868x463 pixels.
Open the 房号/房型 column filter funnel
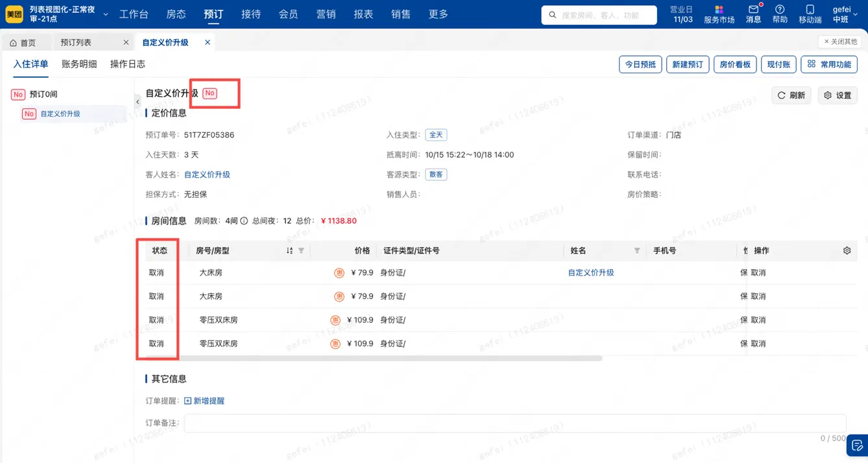coord(302,250)
